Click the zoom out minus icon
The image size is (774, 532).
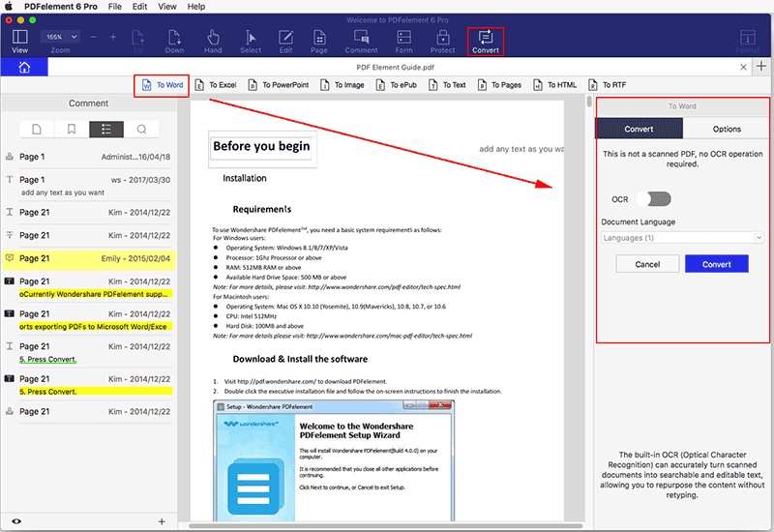[x=93, y=37]
